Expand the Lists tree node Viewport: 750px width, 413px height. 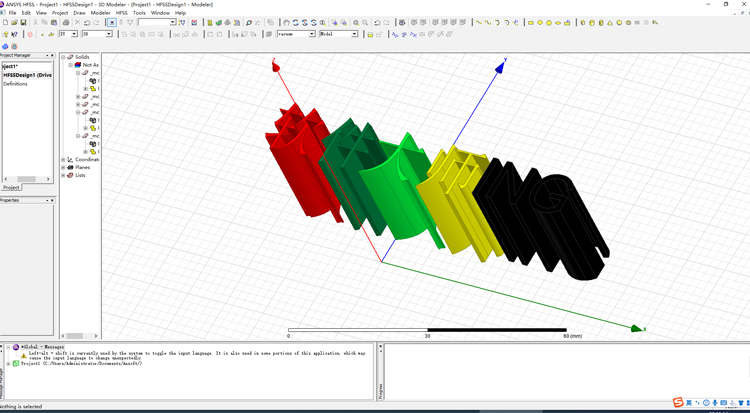(x=63, y=175)
